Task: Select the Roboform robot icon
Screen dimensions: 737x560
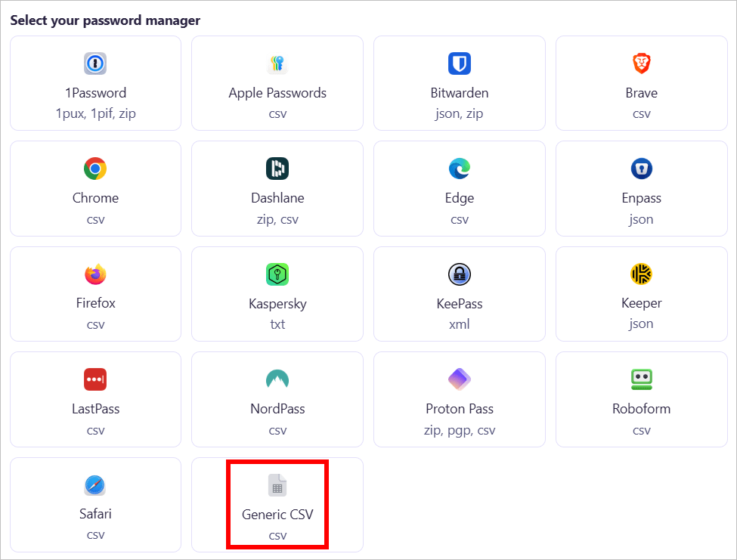Action: pos(641,379)
